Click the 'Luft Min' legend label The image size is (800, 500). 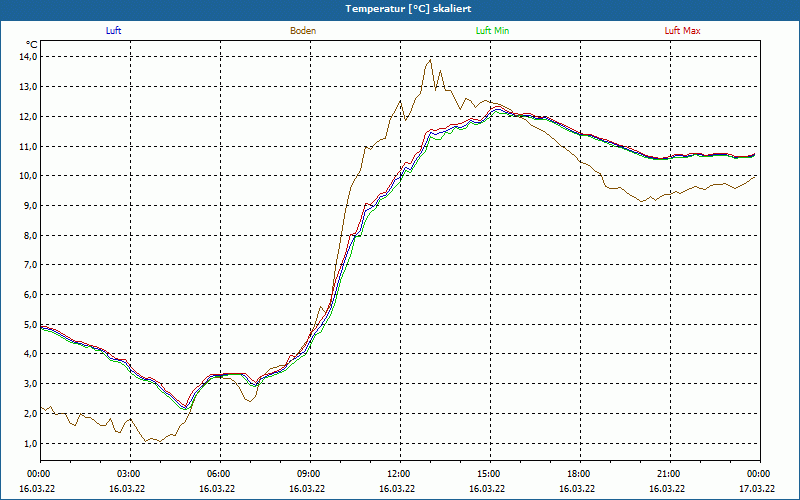492,31
